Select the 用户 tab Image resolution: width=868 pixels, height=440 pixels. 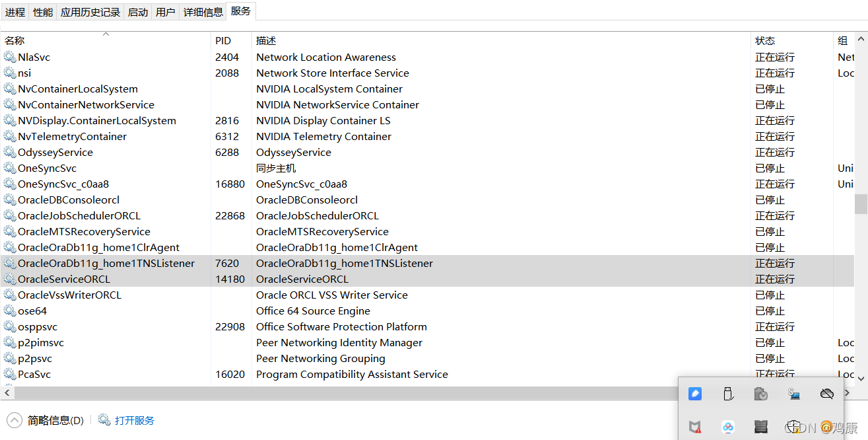(x=166, y=12)
